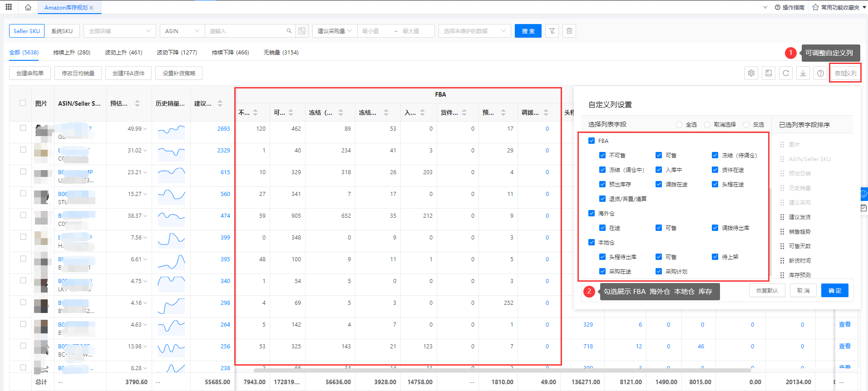Click the download export icon
868x391 pixels.
[803, 73]
